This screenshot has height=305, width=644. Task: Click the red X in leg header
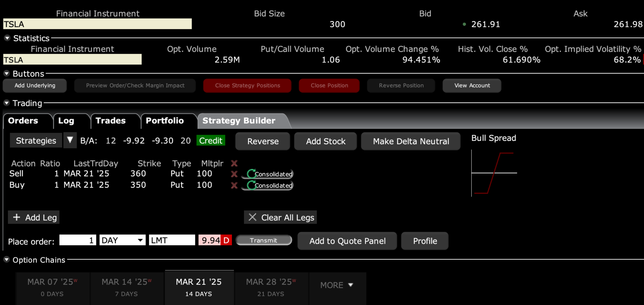pos(234,163)
